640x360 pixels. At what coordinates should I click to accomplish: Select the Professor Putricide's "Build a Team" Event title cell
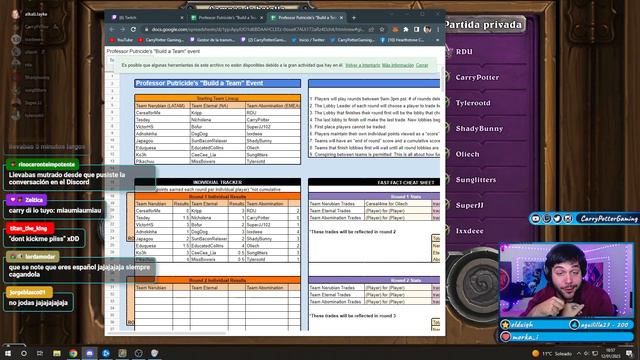(x=218, y=83)
